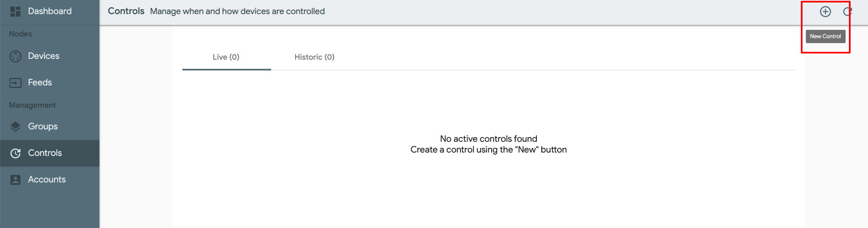Click the plus icon to add a control
Viewport: 868px width, 228px height.
coord(825,12)
